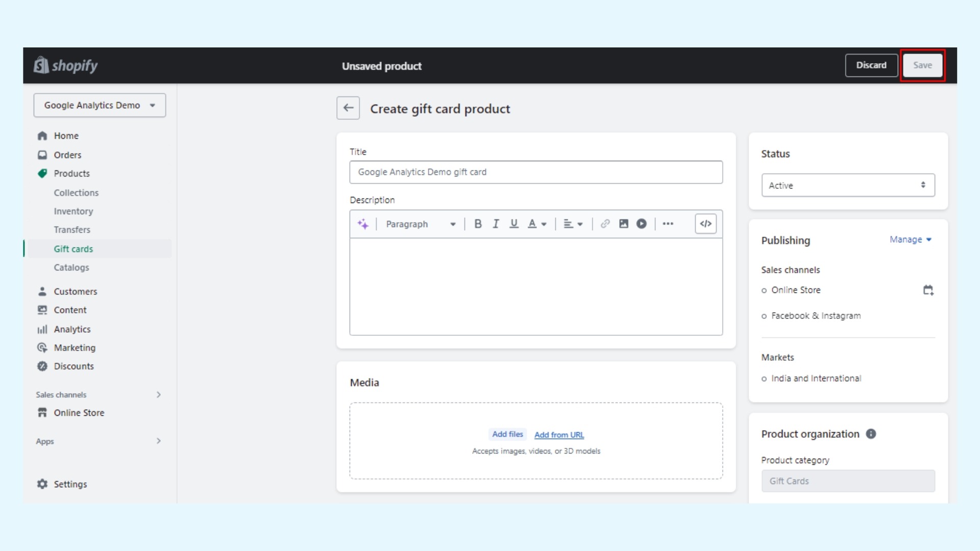Viewport: 980px width, 551px height.
Task: Open more formatting options ellipsis
Action: pyautogui.click(x=668, y=224)
